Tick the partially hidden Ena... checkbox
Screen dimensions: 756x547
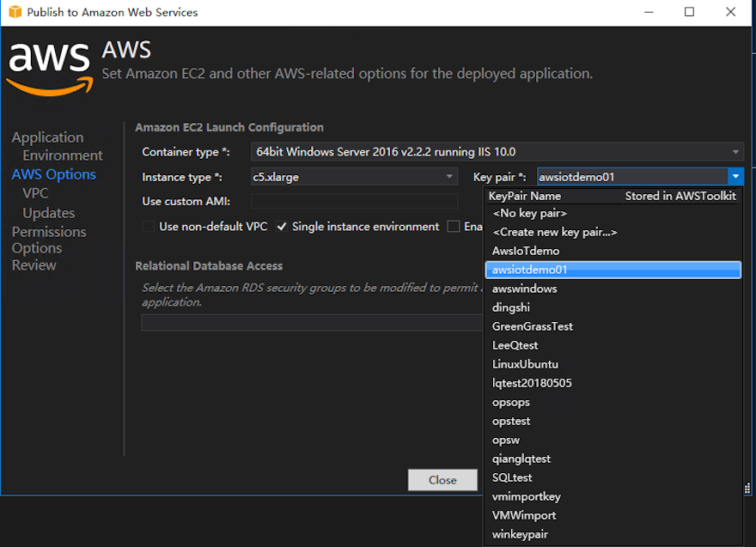tap(454, 227)
